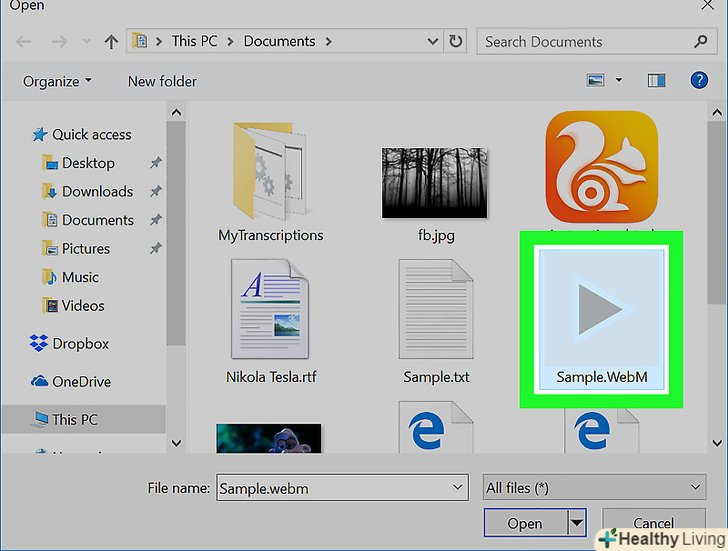
Task: Click the Open button
Action: pos(524,522)
